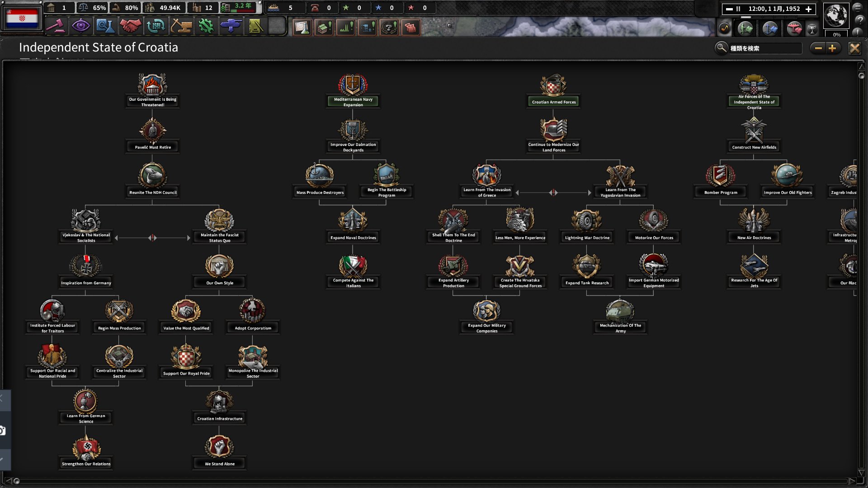Viewport: 868px width, 488px height.
Task: Click the free research slot alert
Action: (x=302, y=28)
